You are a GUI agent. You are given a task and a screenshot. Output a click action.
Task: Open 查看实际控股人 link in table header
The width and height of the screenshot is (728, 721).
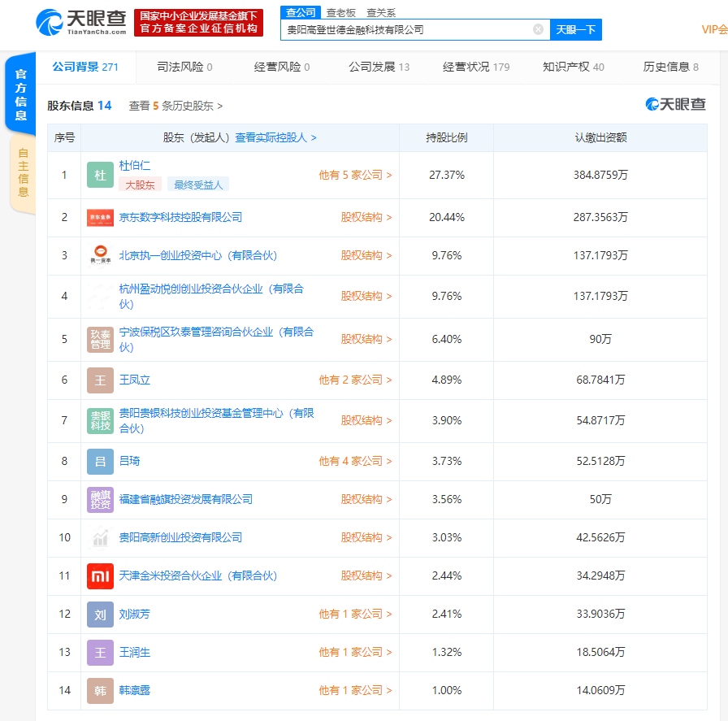275,138
